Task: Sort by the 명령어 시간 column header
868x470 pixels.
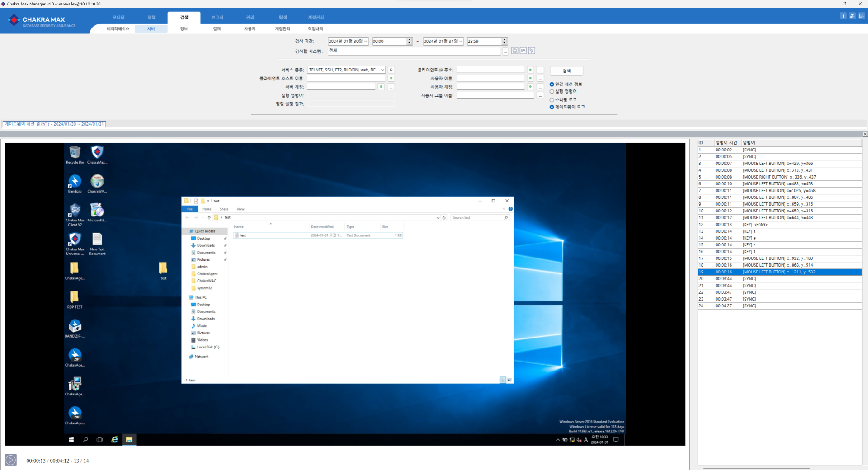Action: tap(727, 143)
